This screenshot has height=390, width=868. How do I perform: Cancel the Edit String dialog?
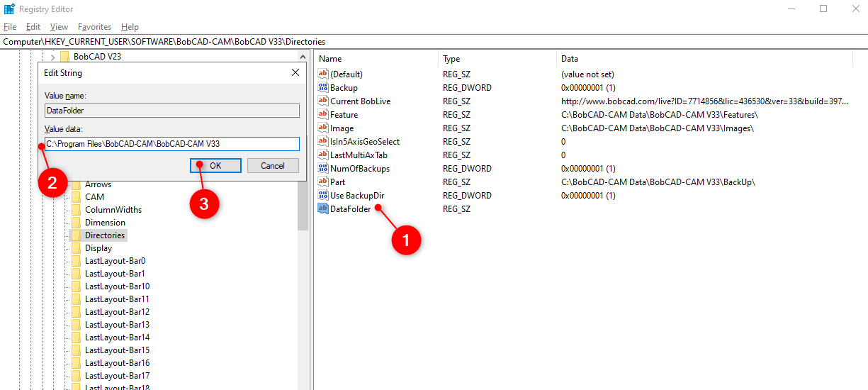(273, 165)
